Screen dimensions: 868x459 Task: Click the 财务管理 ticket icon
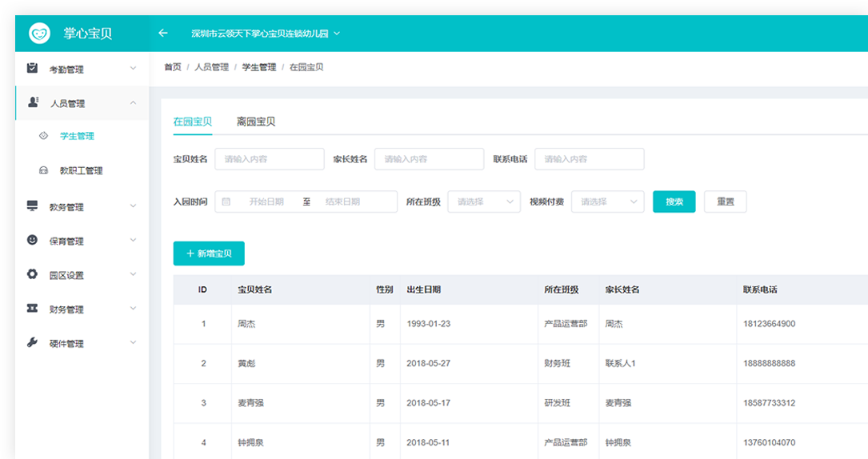pos(32,309)
